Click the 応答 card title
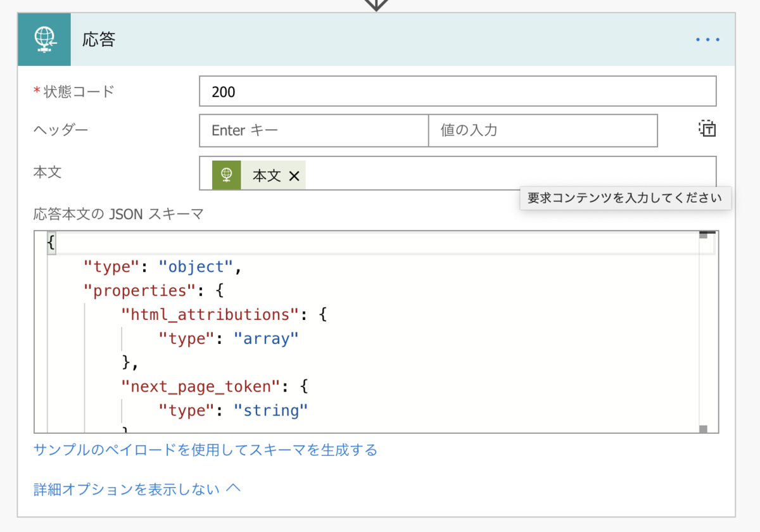 99,39
